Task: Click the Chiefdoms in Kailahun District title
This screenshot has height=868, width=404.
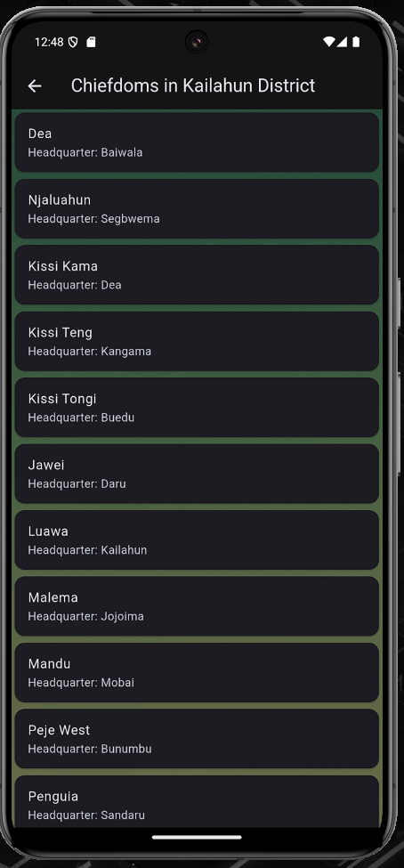Action: point(193,85)
